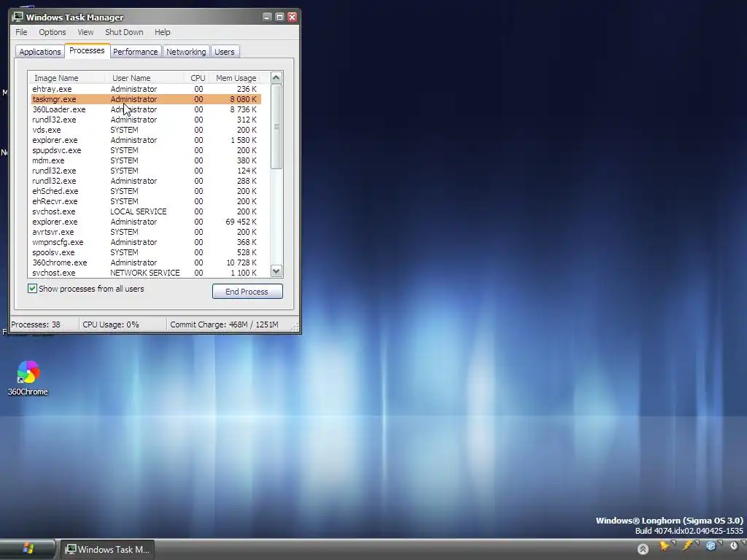Click the yellow bell tray icon

[x=664, y=547]
